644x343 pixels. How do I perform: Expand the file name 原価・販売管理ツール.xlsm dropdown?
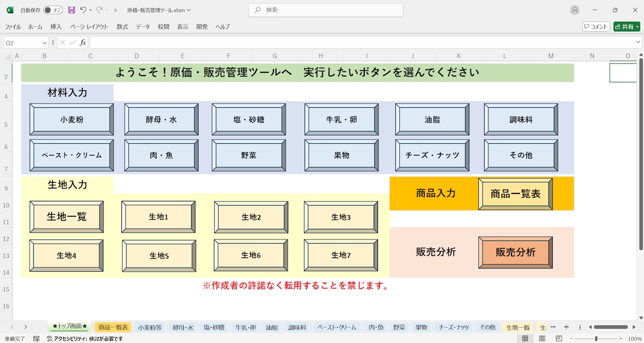tap(189, 10)
